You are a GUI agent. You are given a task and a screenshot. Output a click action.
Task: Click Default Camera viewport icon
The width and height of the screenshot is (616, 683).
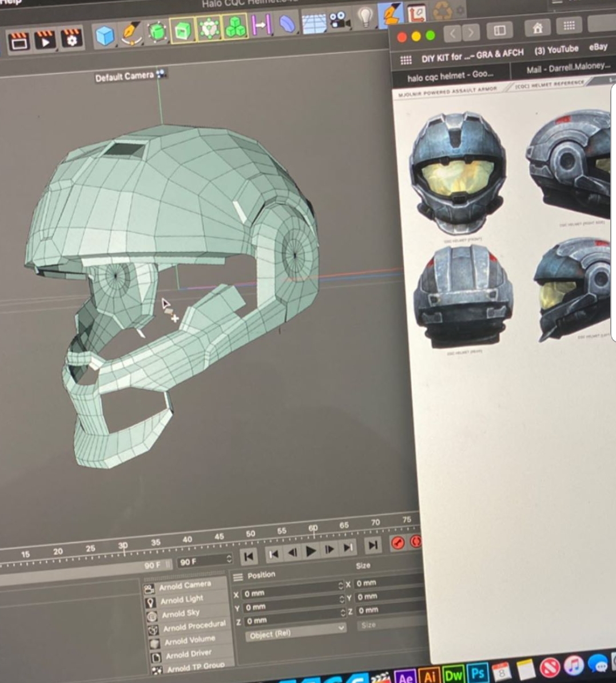pyautogui.click(x=161, y=73)
